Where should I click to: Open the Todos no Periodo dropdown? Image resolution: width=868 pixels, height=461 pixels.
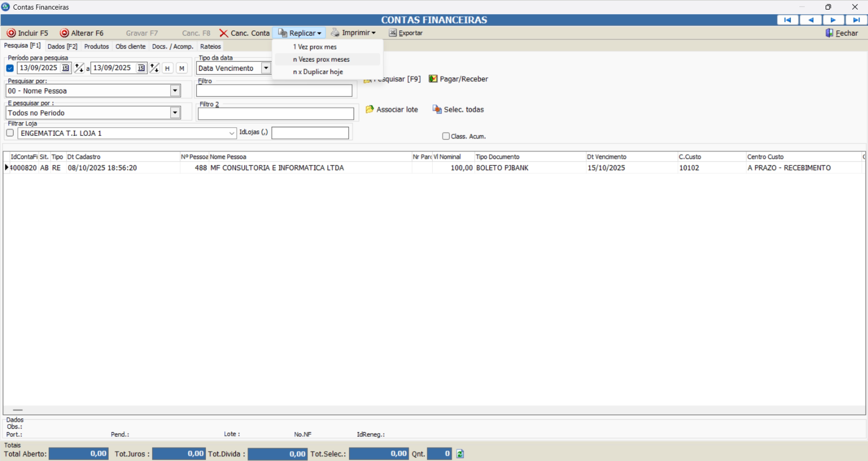point(175,113)
